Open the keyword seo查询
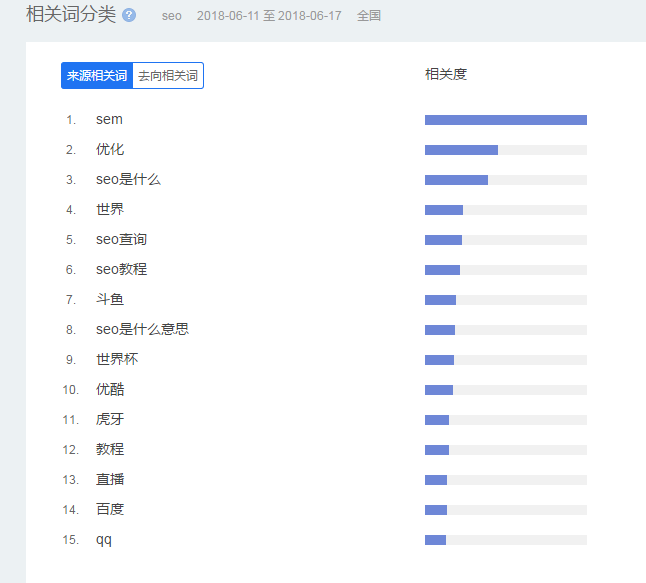Screen dimensions: 646x583 click(122, 240)
